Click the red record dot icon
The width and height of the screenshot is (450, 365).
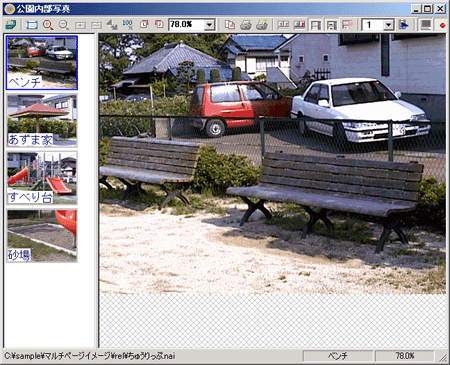[443, 25]
